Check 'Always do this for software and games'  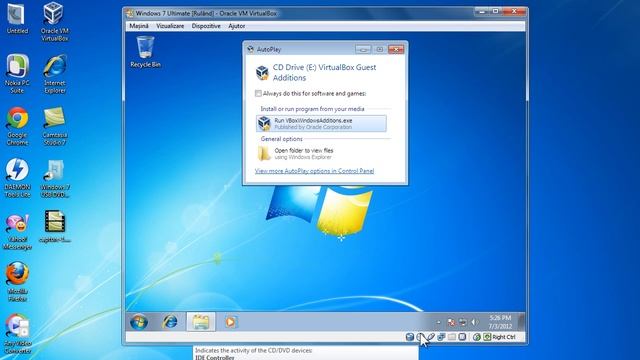pyautogui.click(x=258, y=93)
